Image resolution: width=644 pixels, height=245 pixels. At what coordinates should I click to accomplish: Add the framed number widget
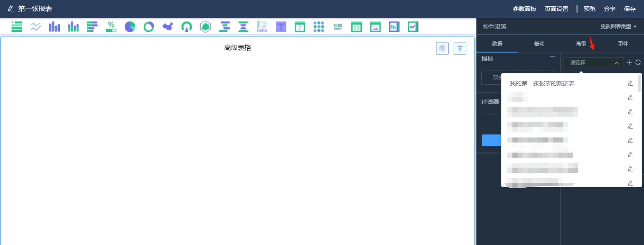(300, 27)
